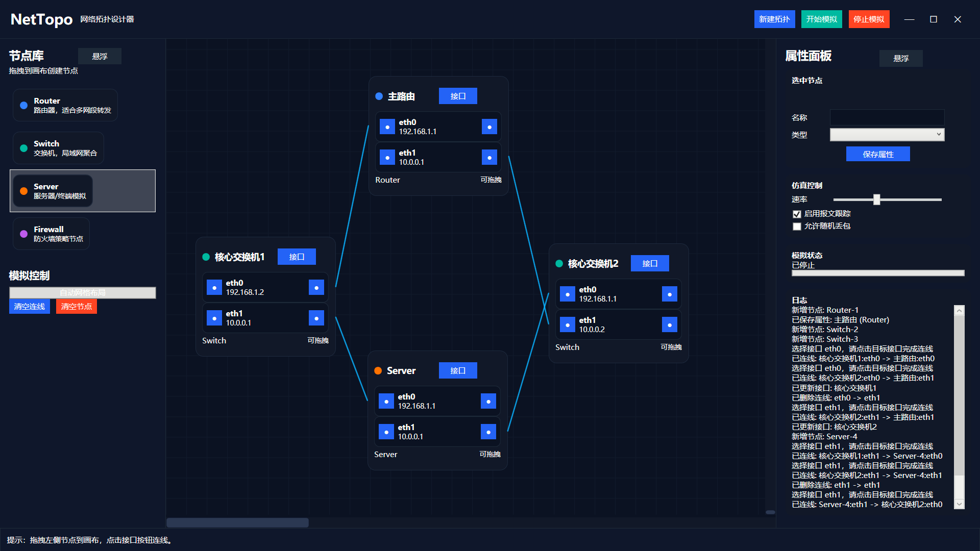Click the 速率 slider handle
The width and height of the screenshot is (980, 551).
point(876,199)
